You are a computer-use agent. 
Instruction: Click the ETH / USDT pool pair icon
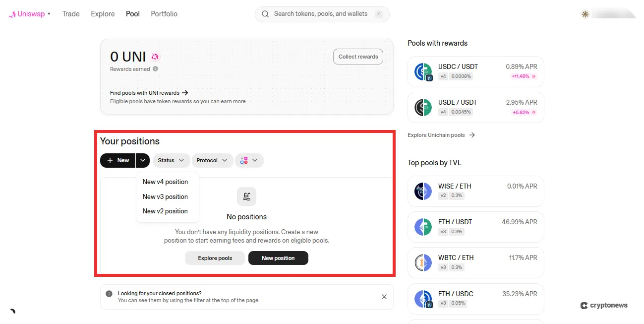[423, 227]
